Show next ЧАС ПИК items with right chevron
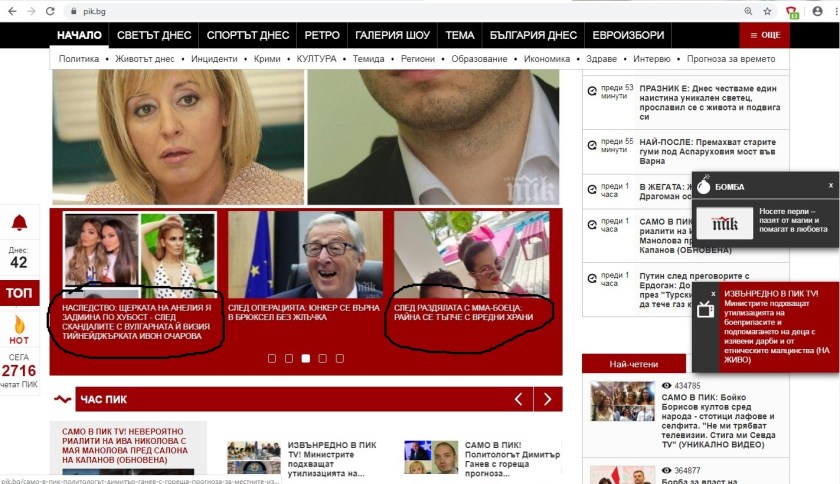This screenshot has width=840, height=484. click(547, 400)
